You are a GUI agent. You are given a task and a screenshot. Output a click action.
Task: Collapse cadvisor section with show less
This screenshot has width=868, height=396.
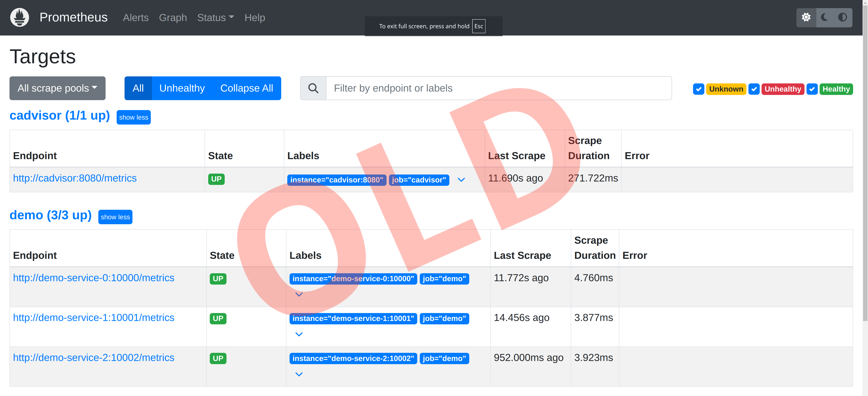[x=133, y=117]
